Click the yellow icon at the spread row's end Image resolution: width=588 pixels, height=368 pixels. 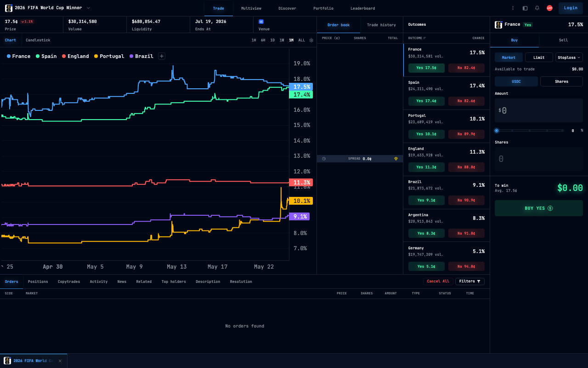click(x=396, y=159)
